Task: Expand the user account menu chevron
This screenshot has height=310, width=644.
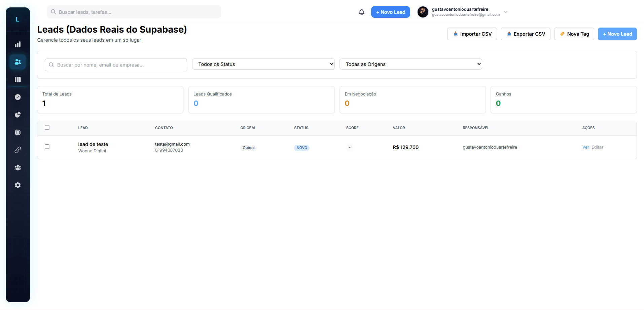Action: (x=506, y=12)
